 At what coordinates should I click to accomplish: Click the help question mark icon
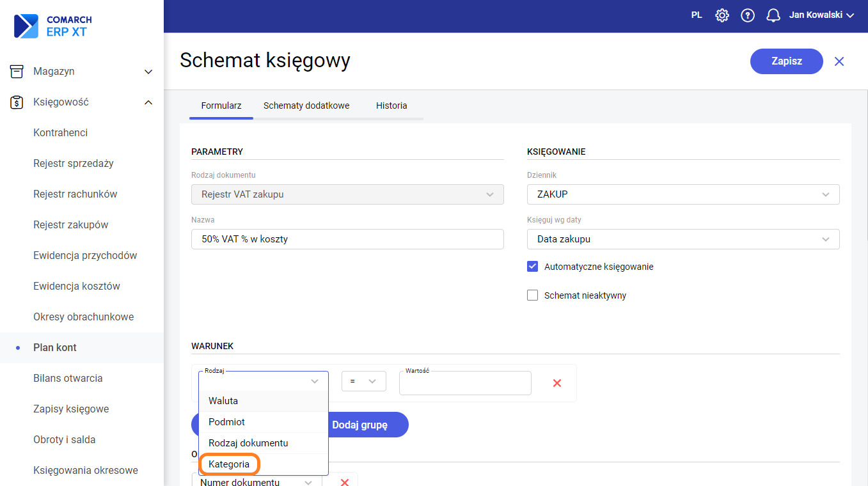click(x=748, y=15)
